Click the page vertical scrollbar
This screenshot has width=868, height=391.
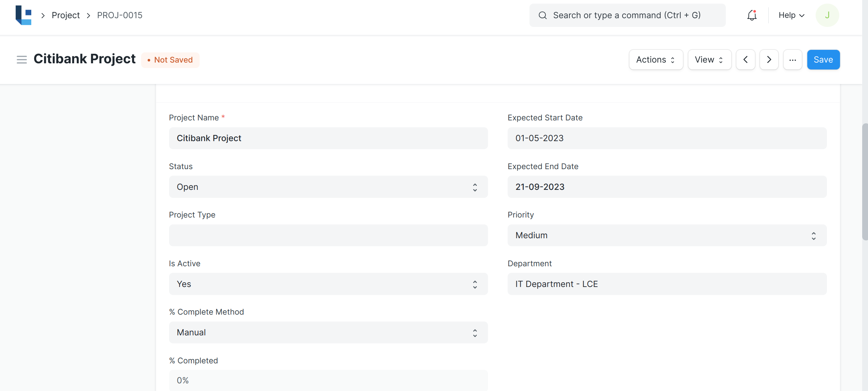[x=865, y=182]
